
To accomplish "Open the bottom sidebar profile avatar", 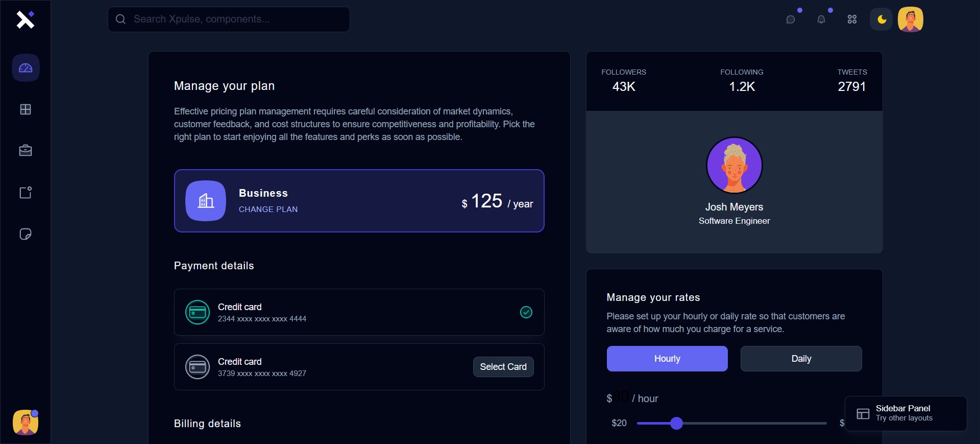I will click(26, 423).
